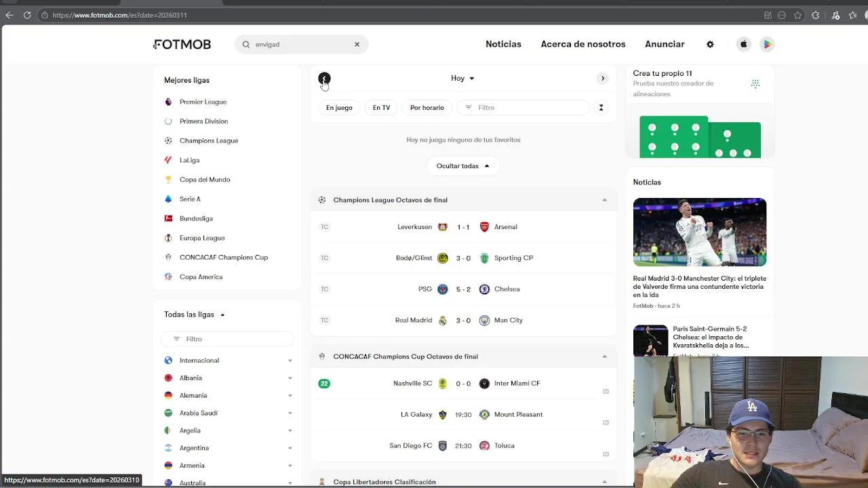Open the settings gear icon
Viewport: 868px width, 488px height.
(710, 44)
